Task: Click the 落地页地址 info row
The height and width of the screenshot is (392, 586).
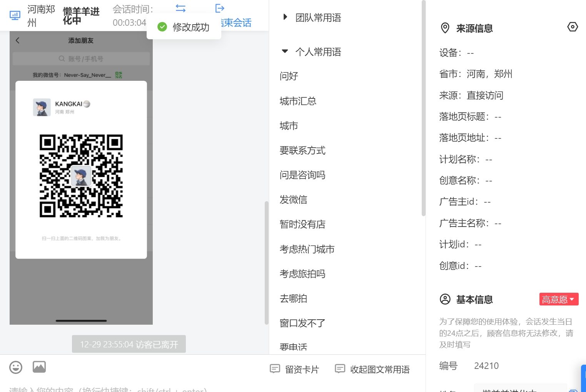Action: coord(470,138)
